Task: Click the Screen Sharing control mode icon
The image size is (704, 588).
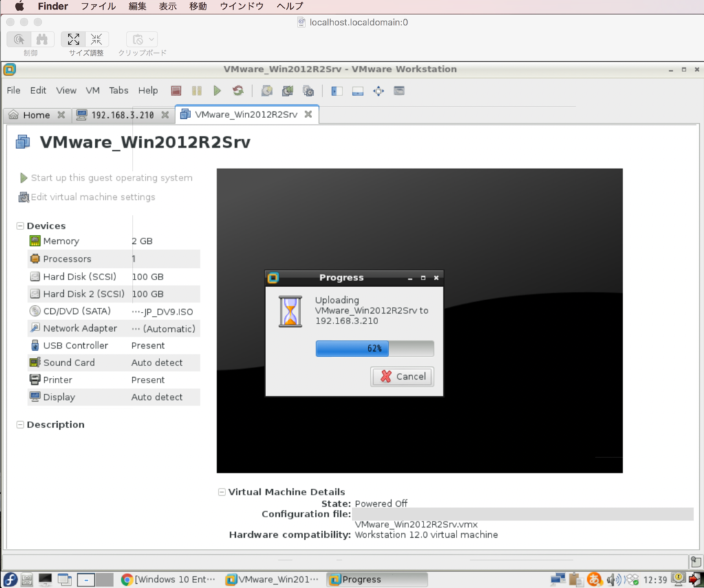Action: point(19,39)
